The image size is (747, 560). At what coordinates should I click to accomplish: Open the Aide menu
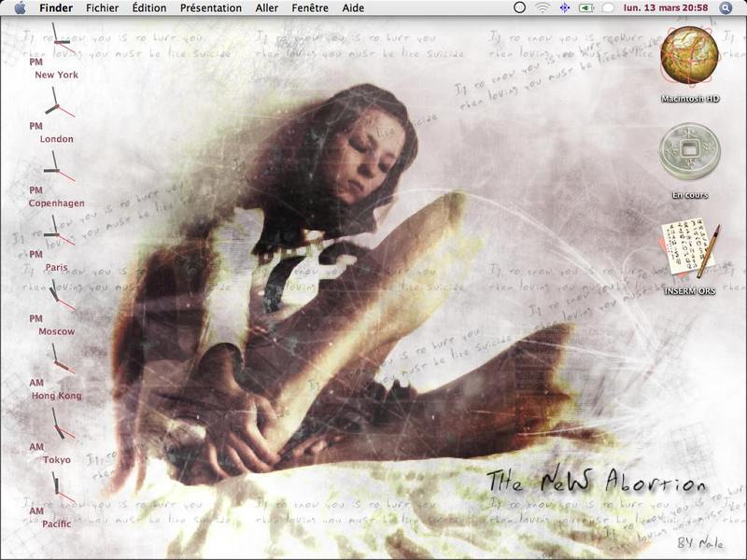pos(353,8)
